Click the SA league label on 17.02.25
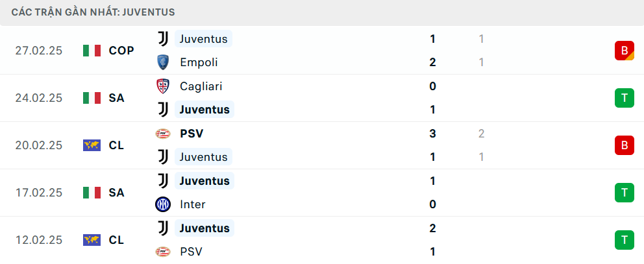Screen dimensions: 644x264 pos(117,193)
